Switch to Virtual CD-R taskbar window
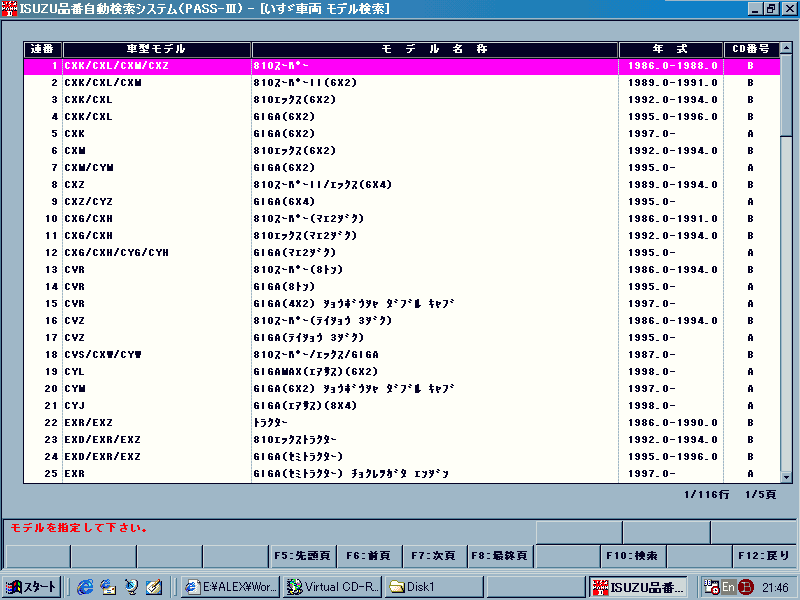 click(x=332, y=587)
